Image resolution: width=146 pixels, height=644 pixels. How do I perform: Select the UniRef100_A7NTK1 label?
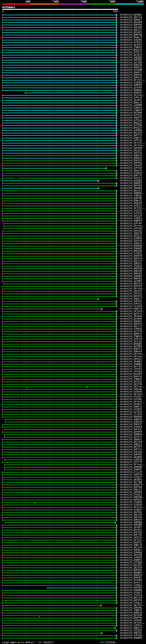click(x=131, y=218)
